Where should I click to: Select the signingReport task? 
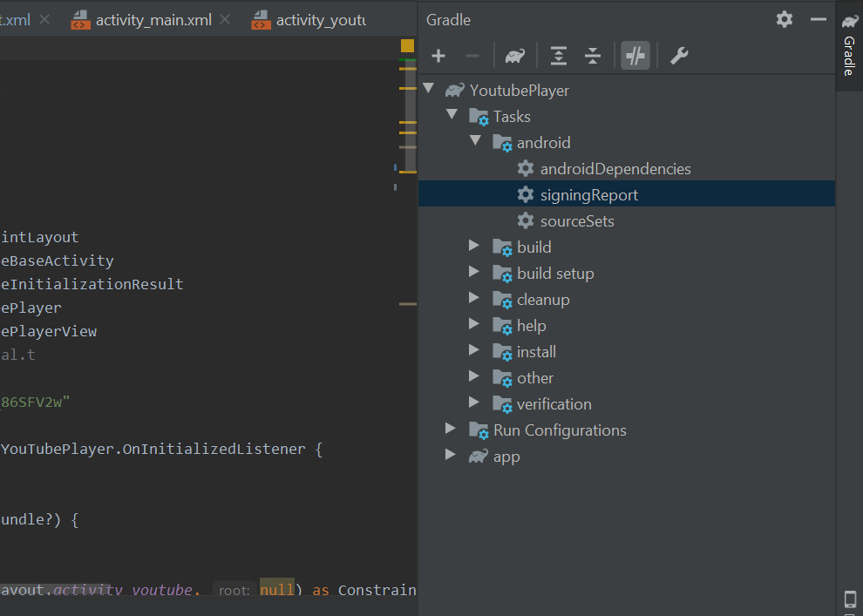tap(588, 194)
